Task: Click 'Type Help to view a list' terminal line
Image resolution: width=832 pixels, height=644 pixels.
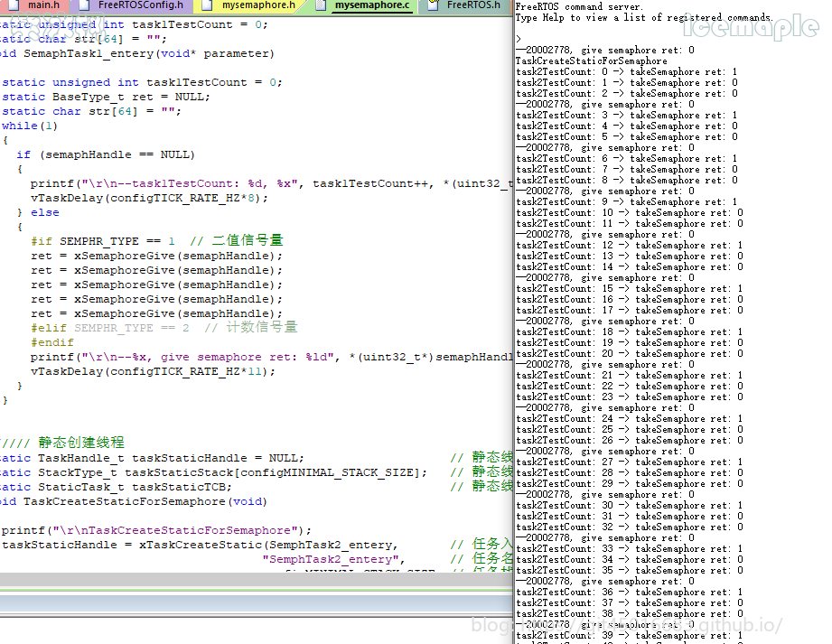Action: pos(644,17)
